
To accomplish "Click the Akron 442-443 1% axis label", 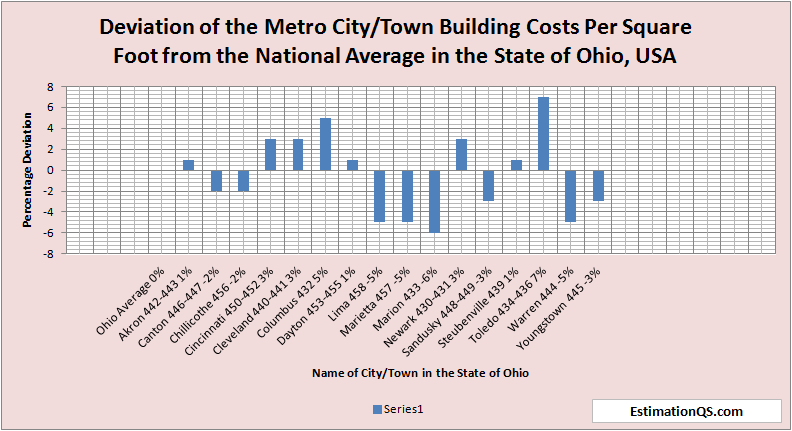I will pyautogui.click(x=155, y=304).
